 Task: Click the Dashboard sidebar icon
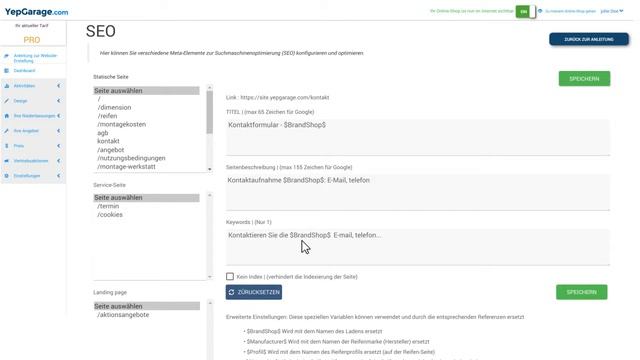click(x=6, y=71)
